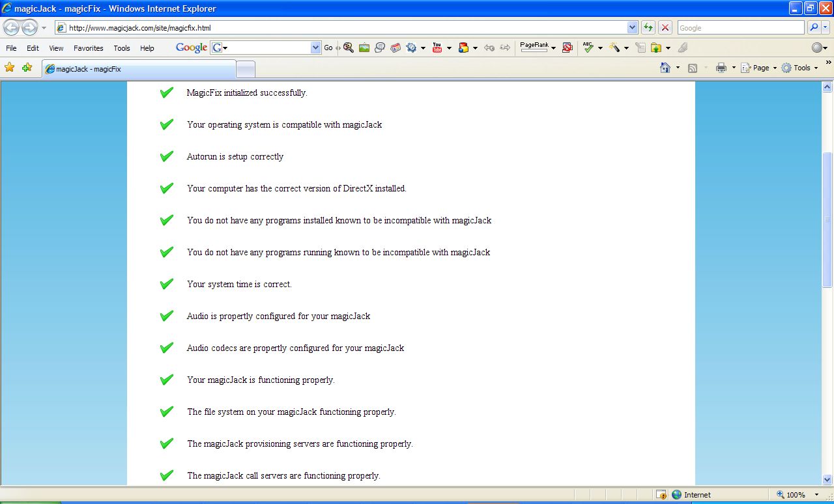Image resolution: width=834 pixels, height=504 pixels.
Task: Click "Audio is properly configured for your magicJack"
Action: (x=278, y=316)
